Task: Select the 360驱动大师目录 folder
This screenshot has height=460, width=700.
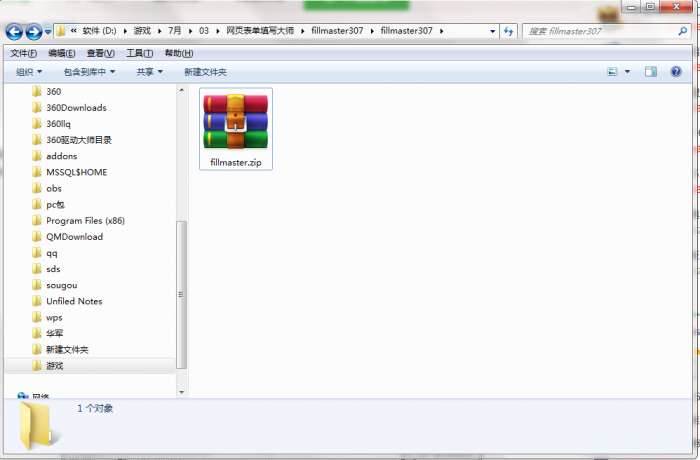Action: [79, 140]
